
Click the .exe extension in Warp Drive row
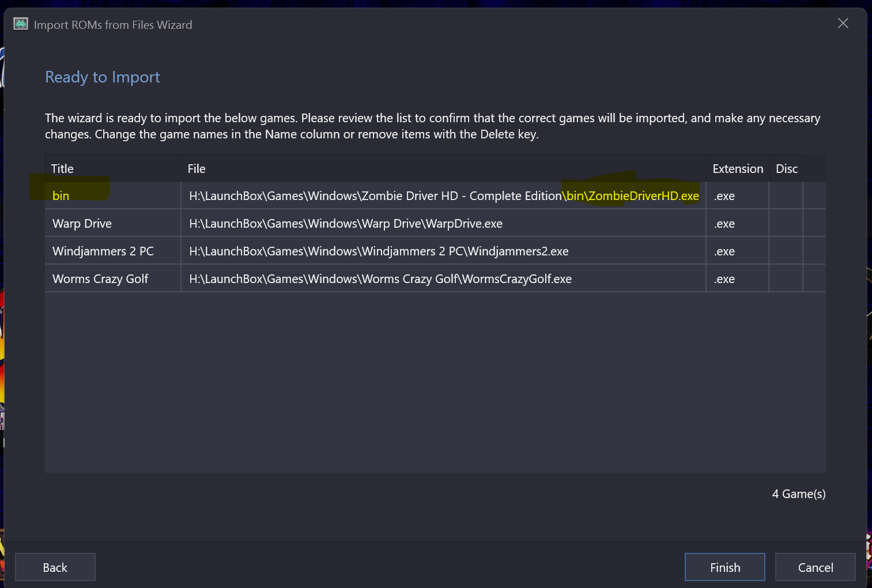[738, 223]
